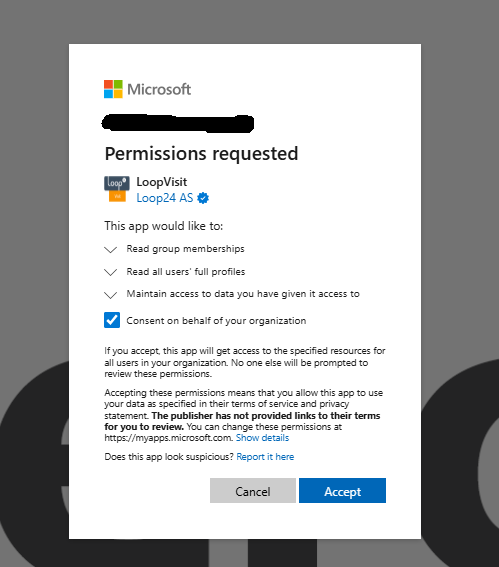
Task: Cancel the permissions request
Action: pyautogui.click(x=253, y=491)
